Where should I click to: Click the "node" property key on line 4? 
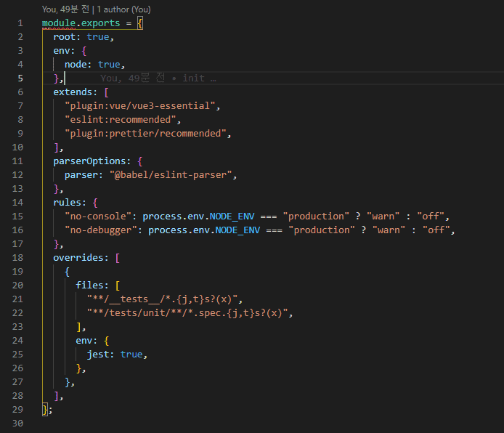pos(76,65)
